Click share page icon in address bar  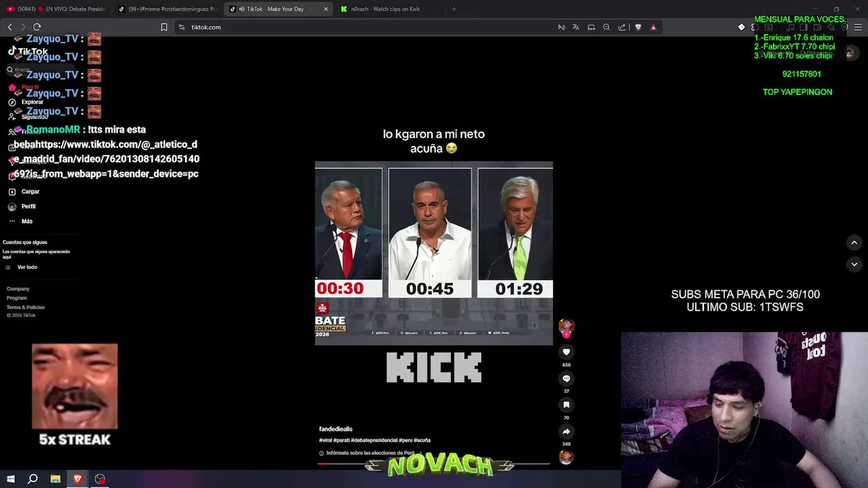(x=622, y=27)
